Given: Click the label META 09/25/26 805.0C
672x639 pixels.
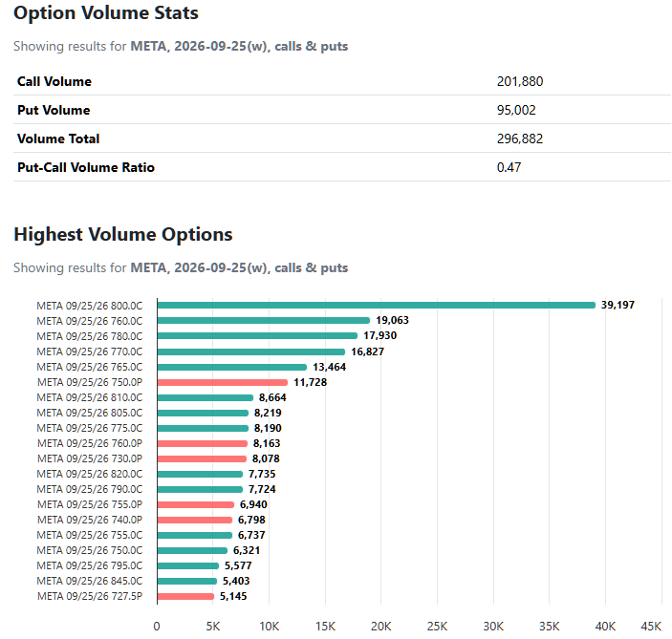Looking at the screenshot, I should click(90, 413).
